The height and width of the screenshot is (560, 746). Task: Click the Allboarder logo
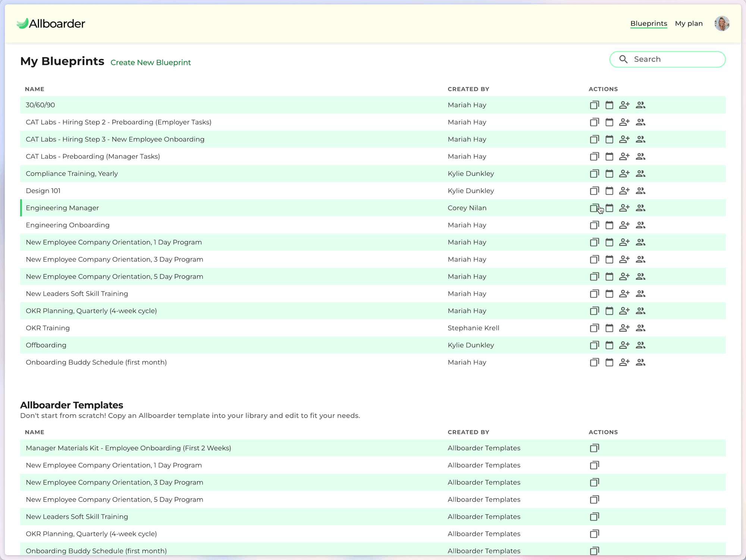51,24
